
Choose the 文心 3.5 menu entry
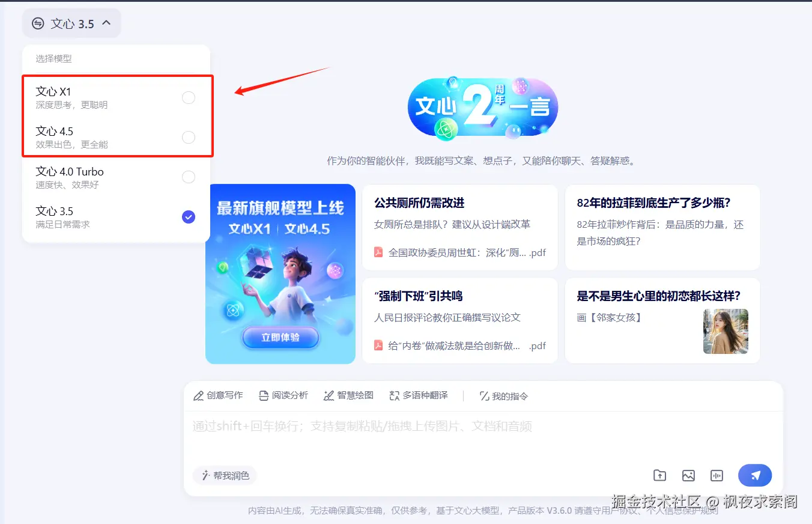click(x=116, y=217)
